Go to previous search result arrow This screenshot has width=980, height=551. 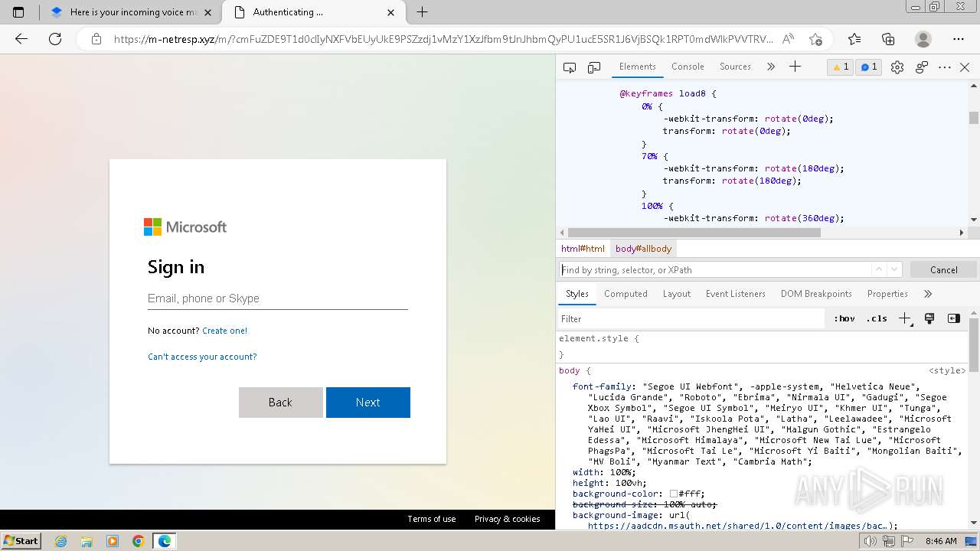(879, 269)
